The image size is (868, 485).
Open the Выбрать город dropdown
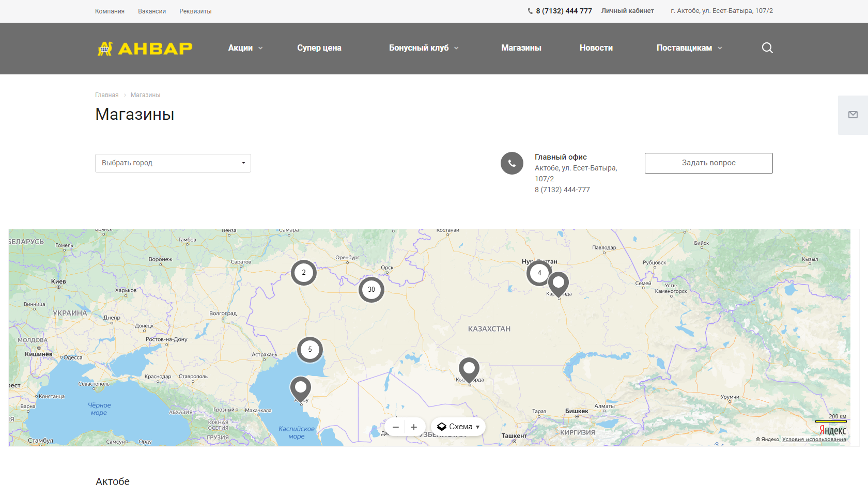173,163
